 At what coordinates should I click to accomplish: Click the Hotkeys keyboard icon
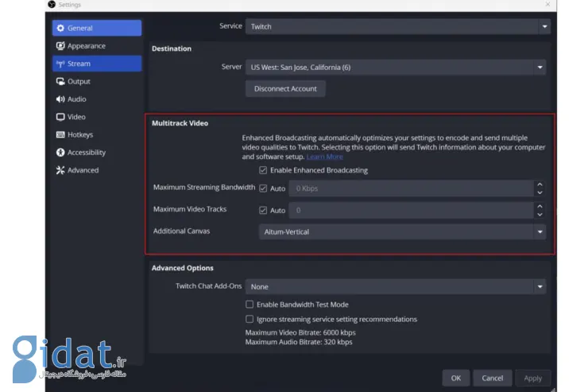pos(60,134)
